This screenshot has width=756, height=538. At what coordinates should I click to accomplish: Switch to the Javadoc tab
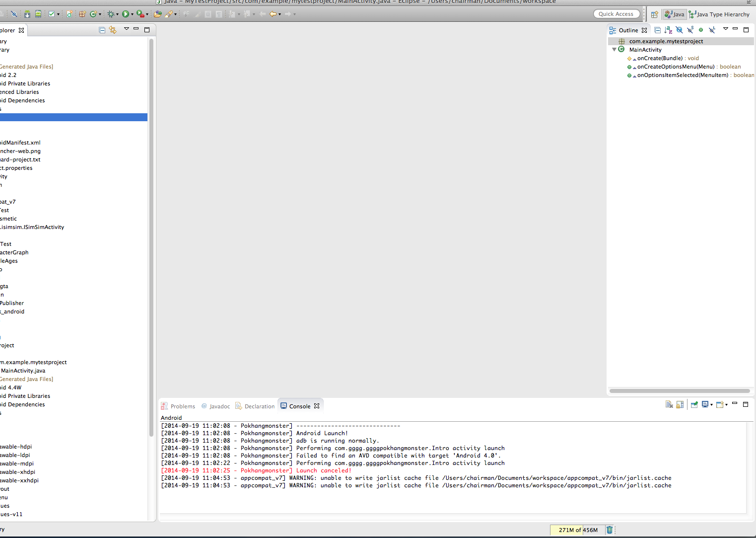click(216, 406)
